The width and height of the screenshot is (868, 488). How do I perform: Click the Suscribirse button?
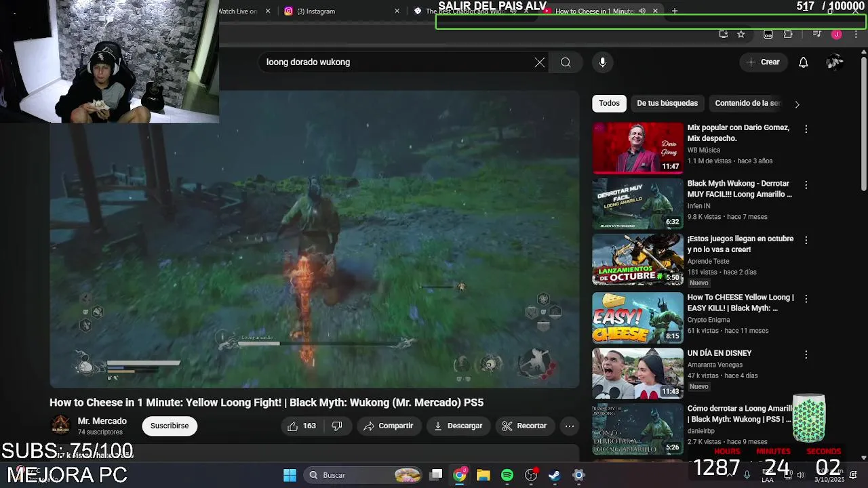[170, 426]
